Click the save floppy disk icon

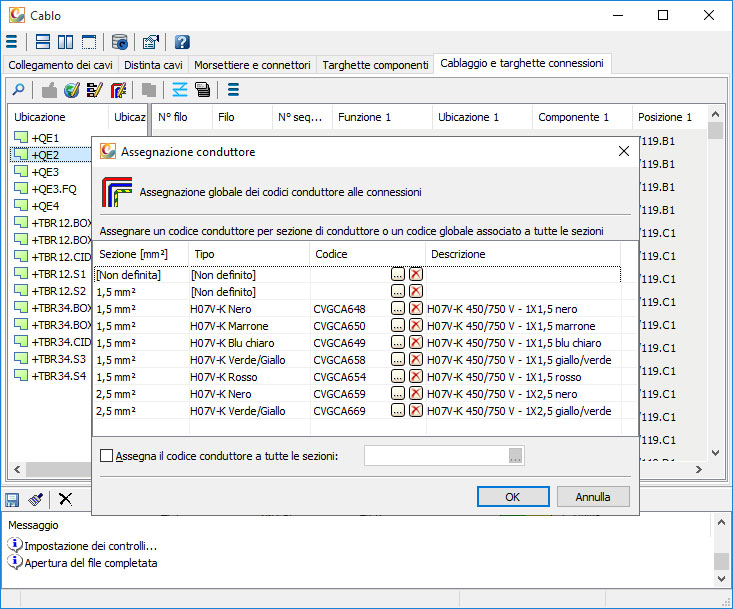pos(12,500)
